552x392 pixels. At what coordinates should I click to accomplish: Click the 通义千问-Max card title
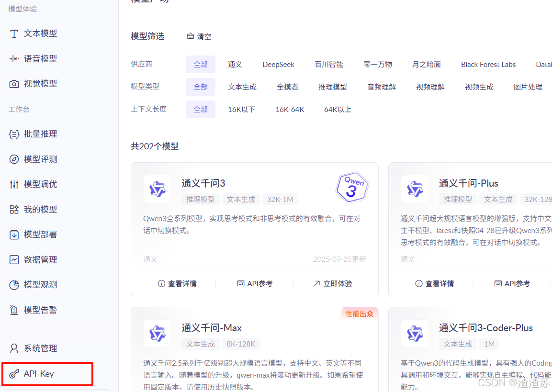212,328
